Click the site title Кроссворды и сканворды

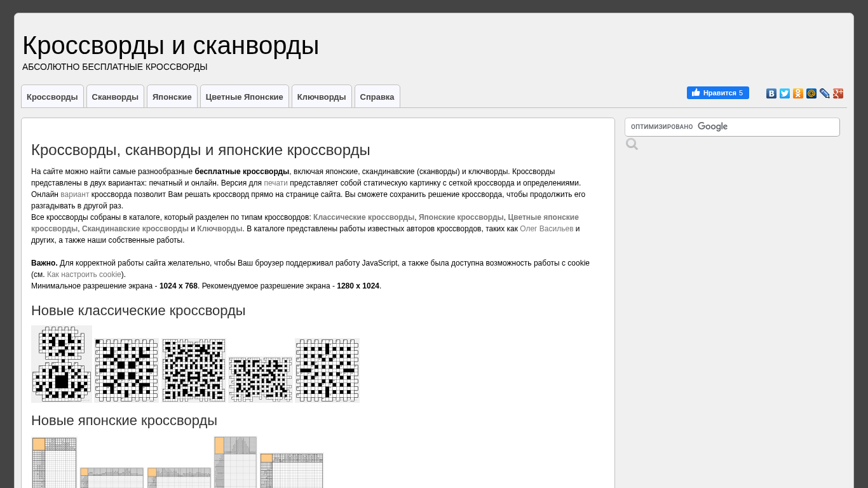coord(171,45)
